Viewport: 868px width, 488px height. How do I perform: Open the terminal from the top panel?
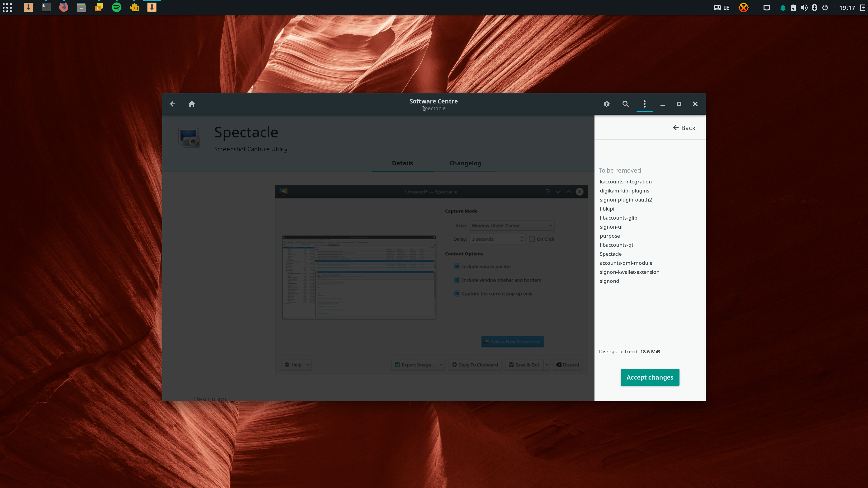pyautogui.click(x=46, y=7)
